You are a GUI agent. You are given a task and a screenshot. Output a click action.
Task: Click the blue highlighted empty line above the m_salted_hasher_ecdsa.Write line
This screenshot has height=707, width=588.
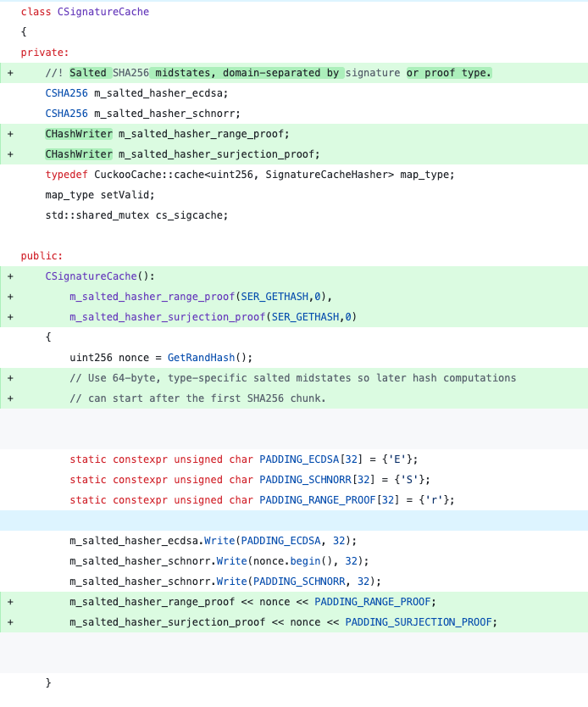click(294, 521)
